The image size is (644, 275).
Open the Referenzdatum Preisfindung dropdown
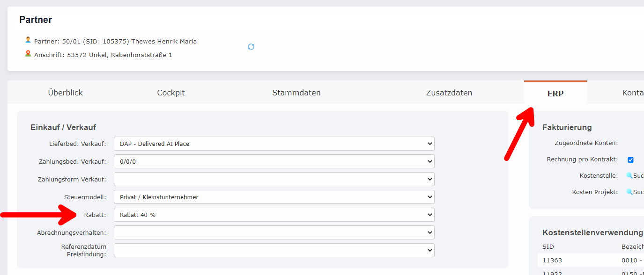coord(274,250)
